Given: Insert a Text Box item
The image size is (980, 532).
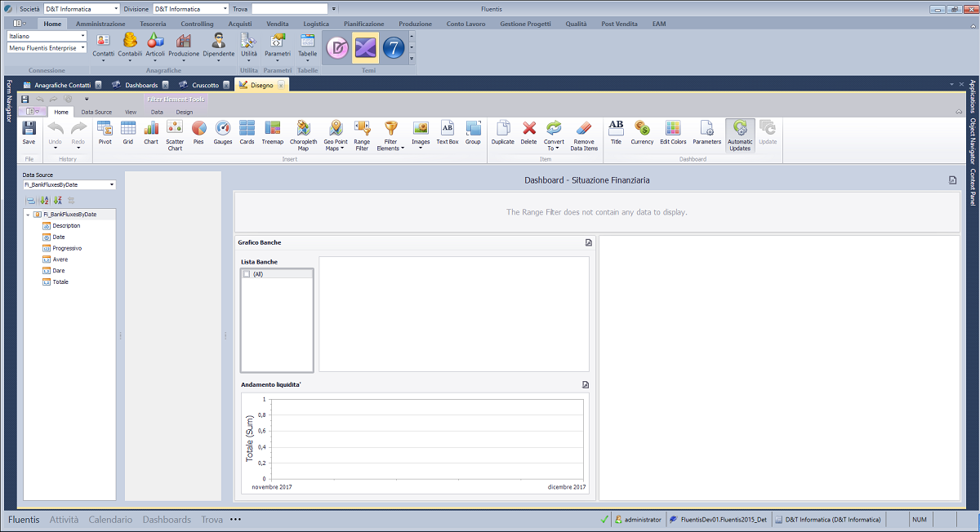Looking at the screenshot, I should click(448, 132).
